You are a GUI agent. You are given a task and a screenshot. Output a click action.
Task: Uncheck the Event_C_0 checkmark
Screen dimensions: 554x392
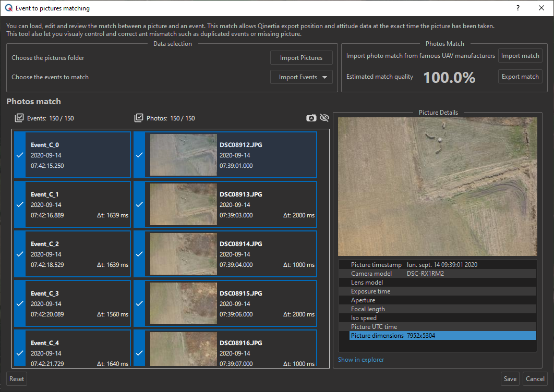pyautogui.click(x=20, y=155)
